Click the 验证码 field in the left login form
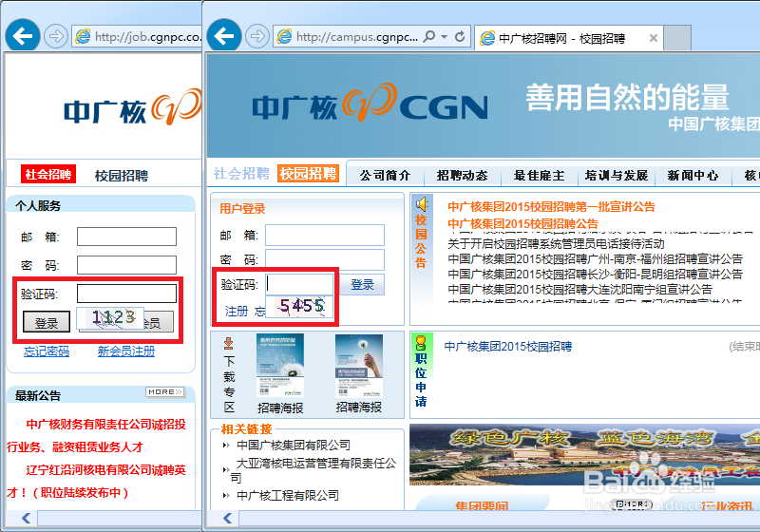Screen dimensions: 760x532 [x=126, y=294]
